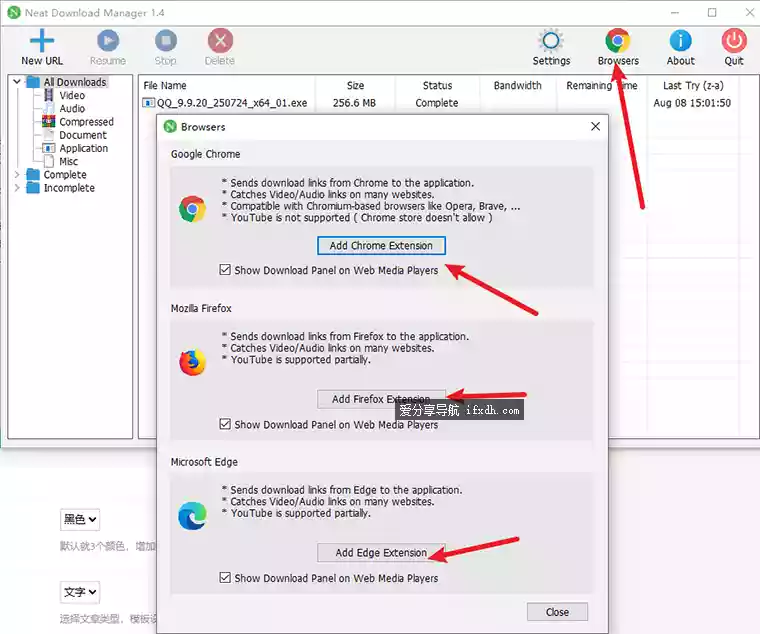
Task: Uncheck Firefox's Show Download Panel checkbox
Action: coord(225,424)
